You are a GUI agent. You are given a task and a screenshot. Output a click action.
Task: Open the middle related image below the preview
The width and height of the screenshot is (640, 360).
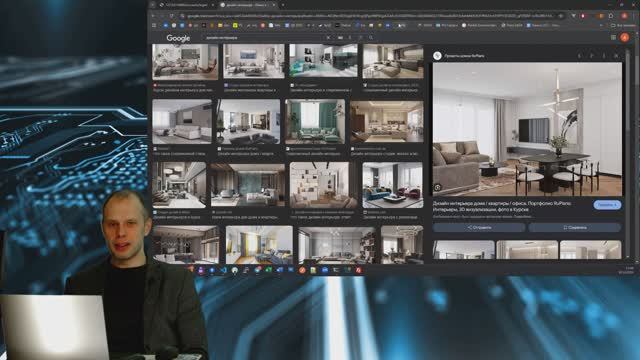coord(527,249)
